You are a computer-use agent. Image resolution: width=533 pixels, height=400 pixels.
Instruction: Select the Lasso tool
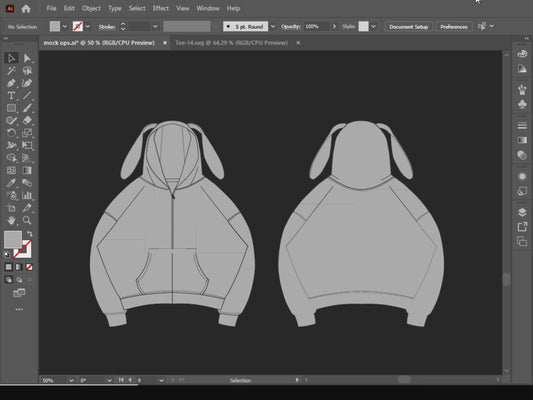(27, 71)
